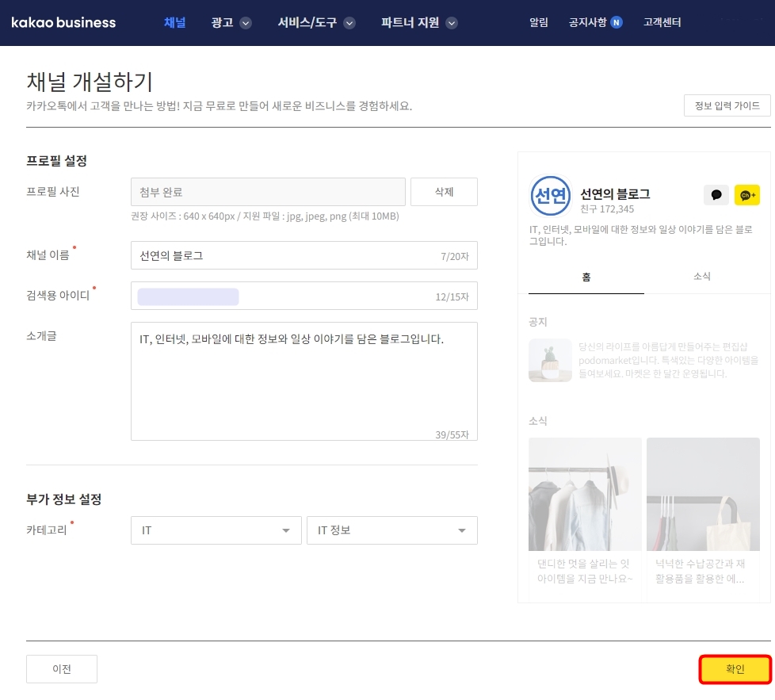775x700 pixels.
Task: Click the 이전 previous button
Action: pos(61,668)
